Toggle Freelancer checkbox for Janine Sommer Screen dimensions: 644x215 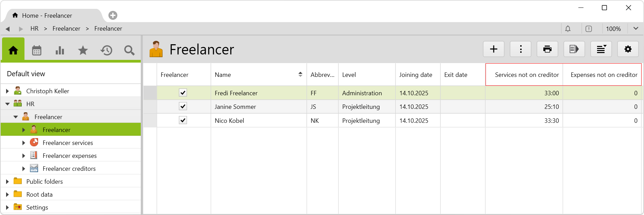tap(183, 106)
